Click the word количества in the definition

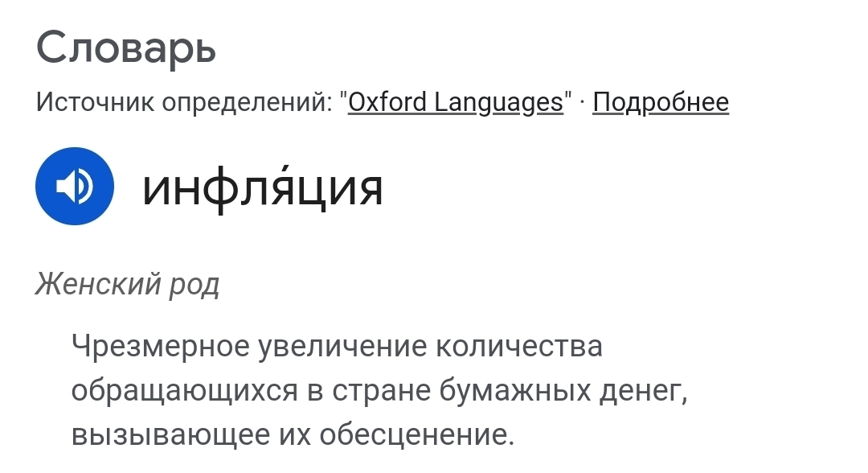518,347
